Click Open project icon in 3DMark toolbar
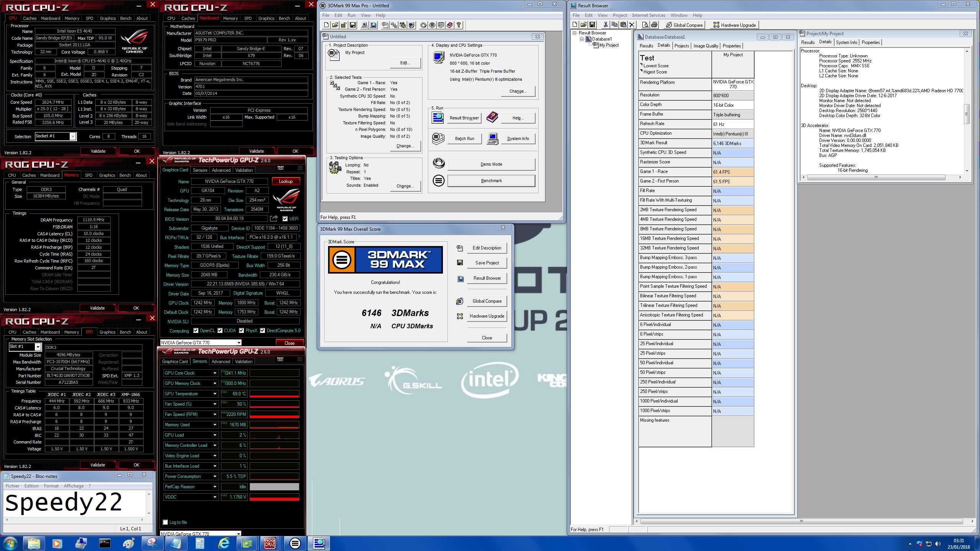The image size is (980, 551). 335,25
